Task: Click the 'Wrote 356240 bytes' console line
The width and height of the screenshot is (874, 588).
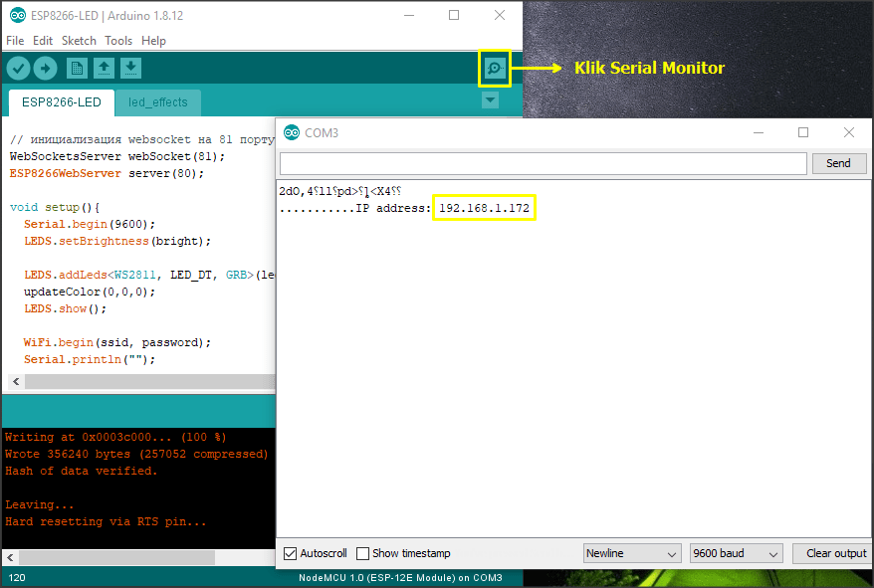Action: point(136,454)
